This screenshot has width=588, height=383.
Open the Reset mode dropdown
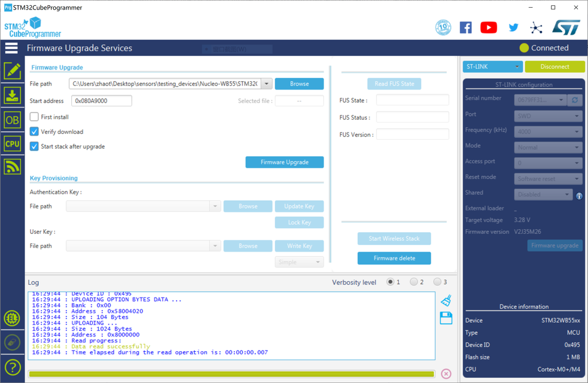[548, 179]
